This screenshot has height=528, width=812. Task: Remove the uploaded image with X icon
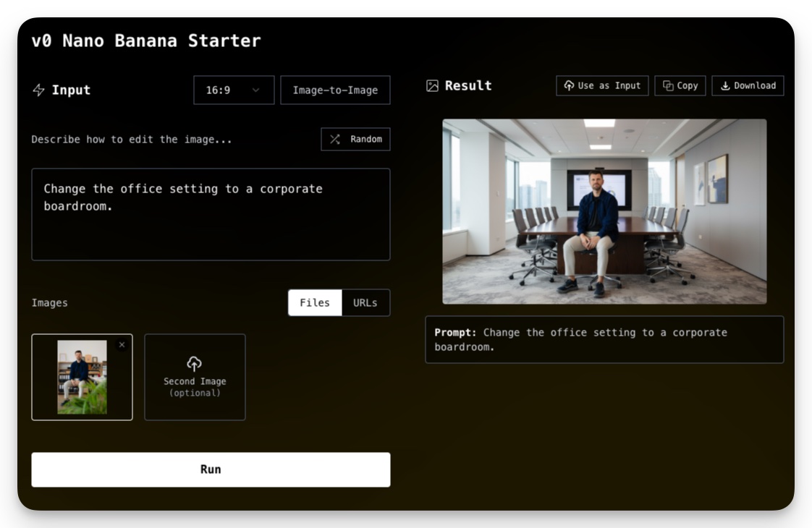(x=122, y=345)
